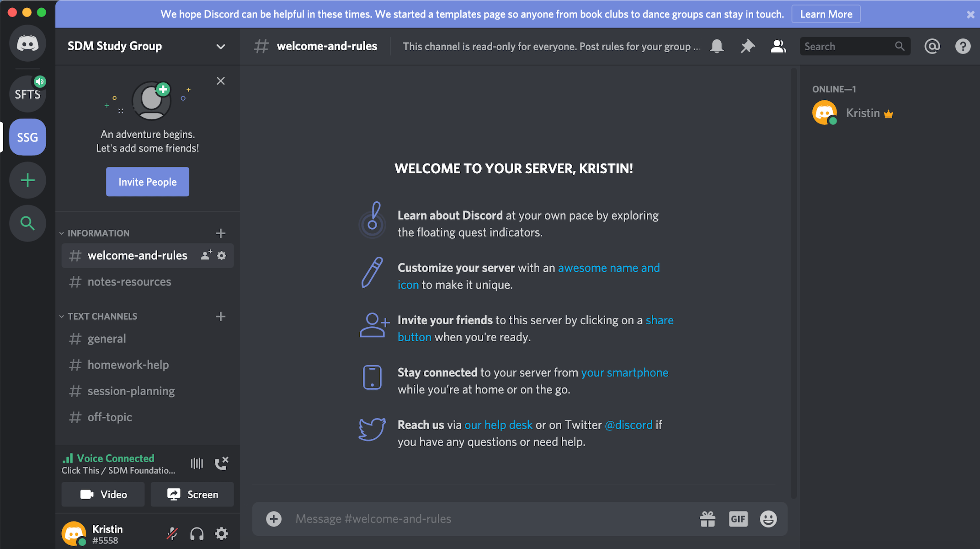This screenshot has height=549, width=980.
Task: Click the Discord home icon
Action: (x=27, y=44)
